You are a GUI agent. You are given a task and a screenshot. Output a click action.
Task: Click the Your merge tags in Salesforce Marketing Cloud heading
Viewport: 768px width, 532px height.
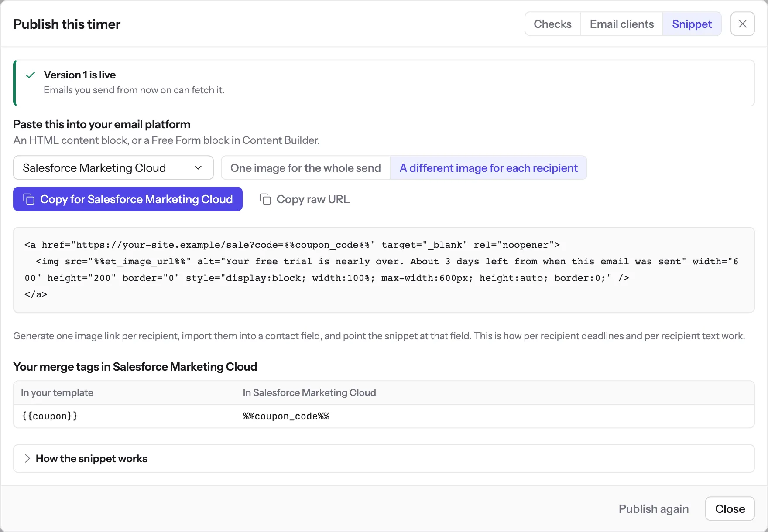[135, 367]
